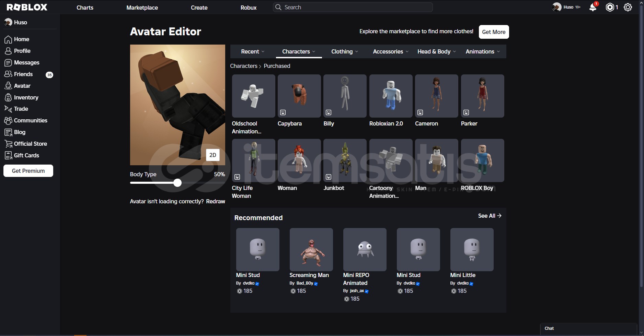Open Marketplace in top navigation
The width and height of the screenshot is (644, 336).
(142, 8)
